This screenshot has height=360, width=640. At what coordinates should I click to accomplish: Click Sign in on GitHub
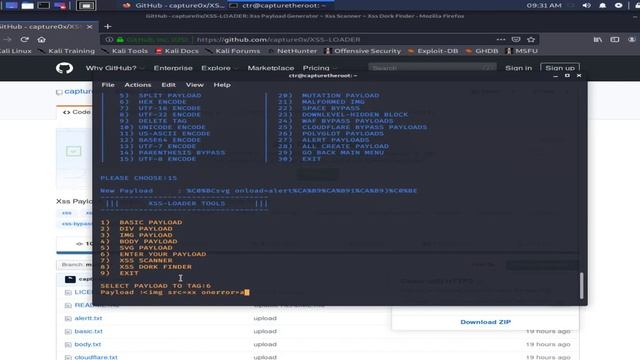tap(518, 68)
